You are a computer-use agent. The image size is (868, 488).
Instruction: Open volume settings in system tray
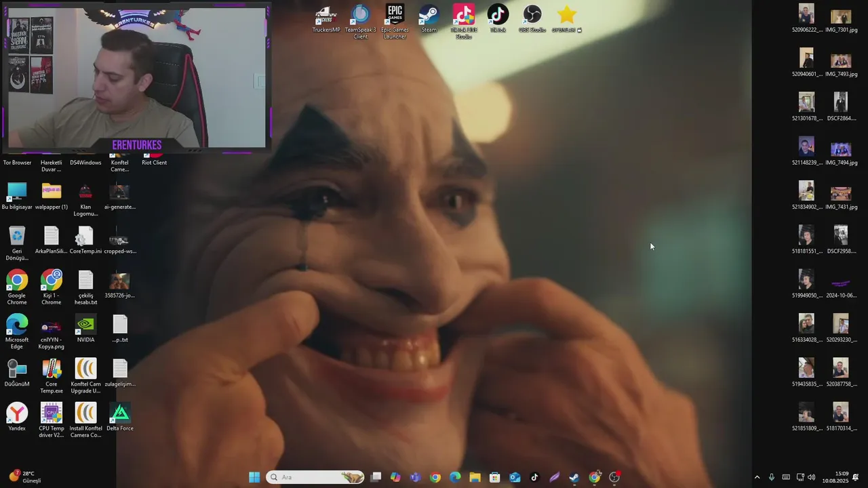[x=812, y=477]
